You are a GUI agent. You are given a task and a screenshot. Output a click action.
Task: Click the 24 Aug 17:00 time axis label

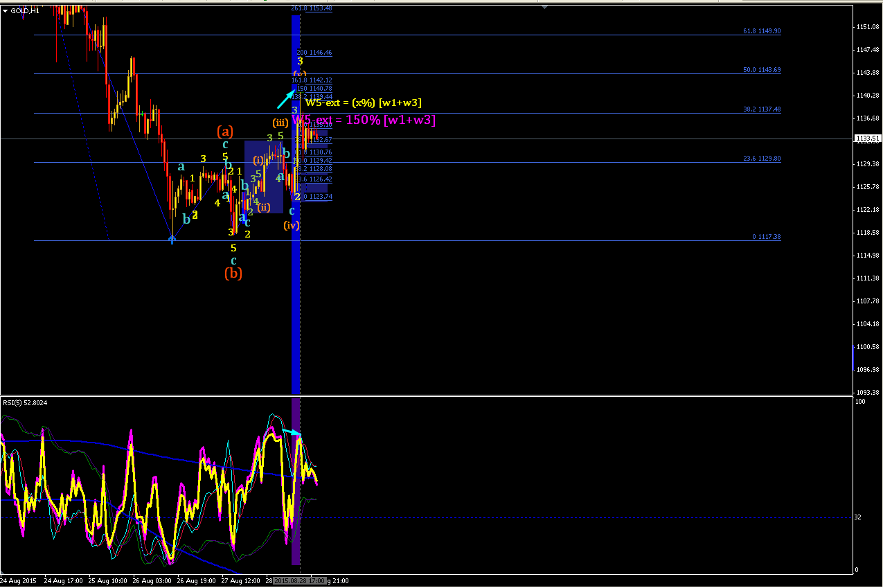(x=64, y=580)
